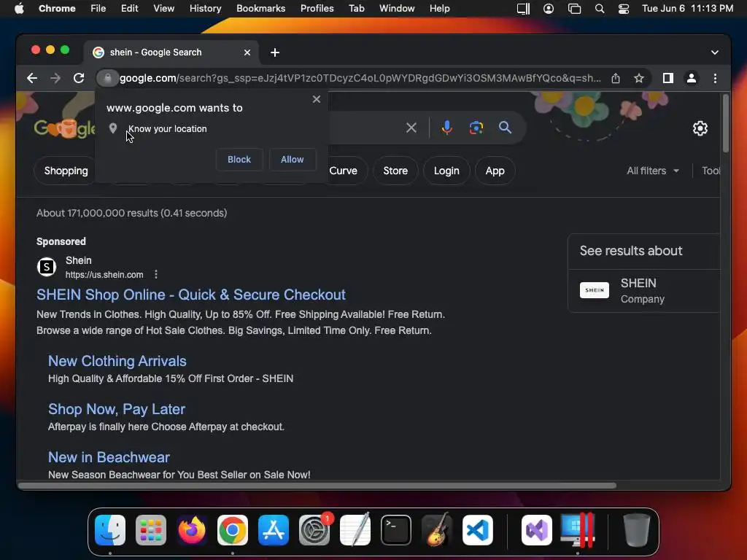Screen dimensions: 747x560
Task: Search by image with Google Lens icon
Action: pos(476,128)
